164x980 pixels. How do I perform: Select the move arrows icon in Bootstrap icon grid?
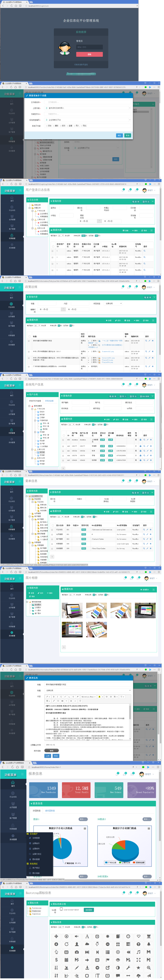click(56, 936)
